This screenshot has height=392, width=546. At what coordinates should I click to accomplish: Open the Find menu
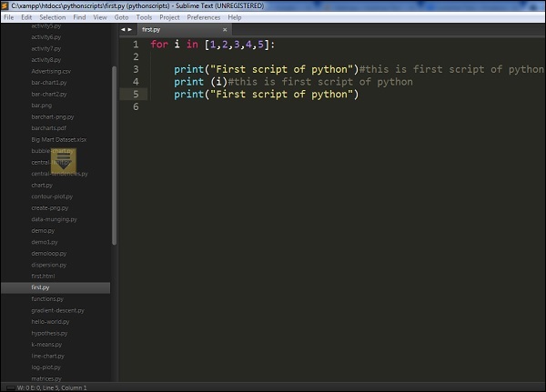pos(79,17)
